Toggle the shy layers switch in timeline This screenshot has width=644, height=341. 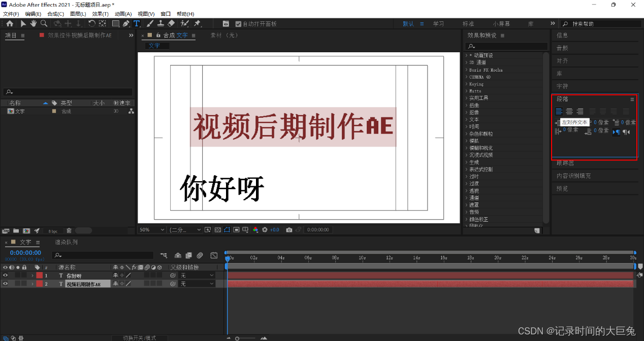coord(178,255)
